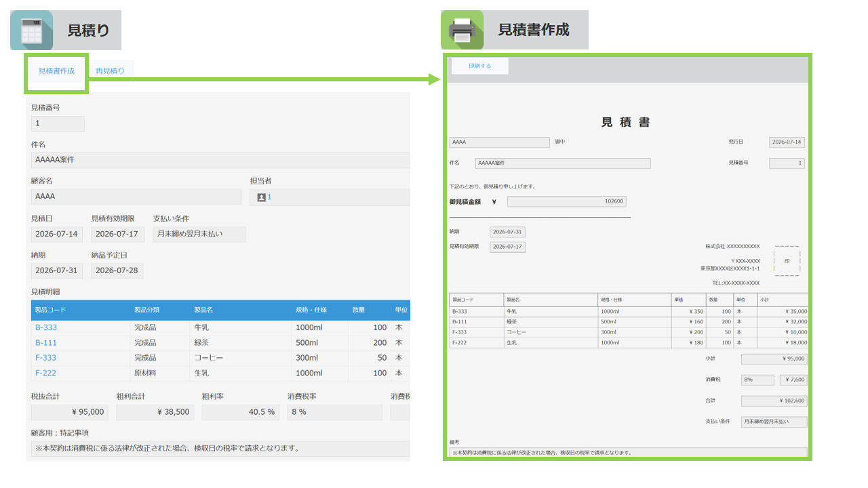Click the 納期 field in the quotation

point(508,232)
